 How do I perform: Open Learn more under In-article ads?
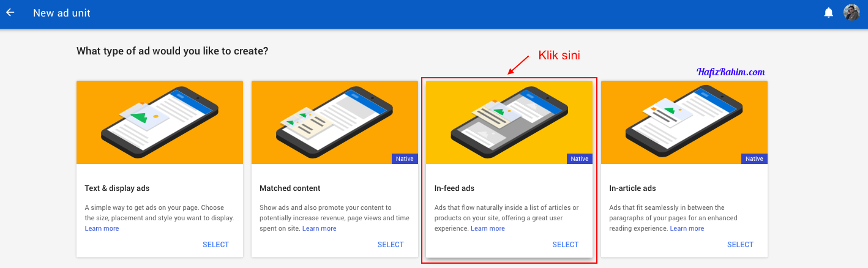click(687, 229)
